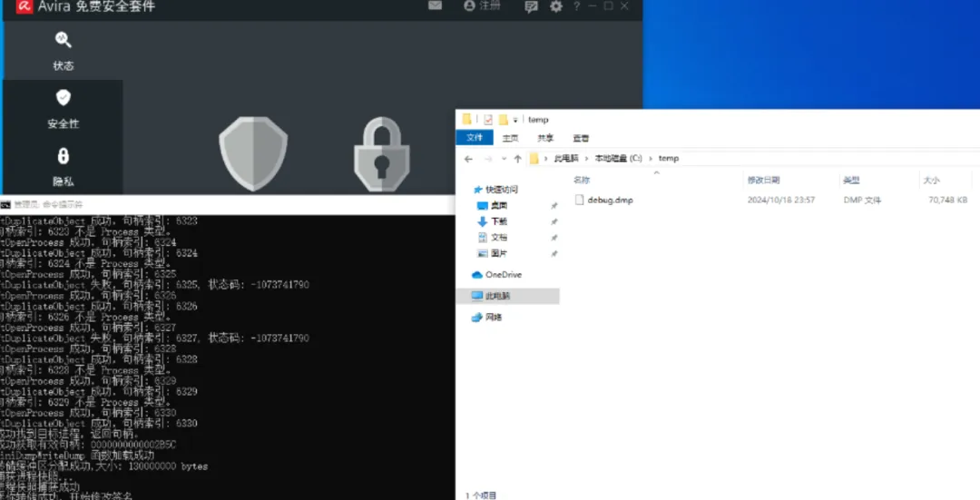Open Downloads in navigation pane

(499, 221)
